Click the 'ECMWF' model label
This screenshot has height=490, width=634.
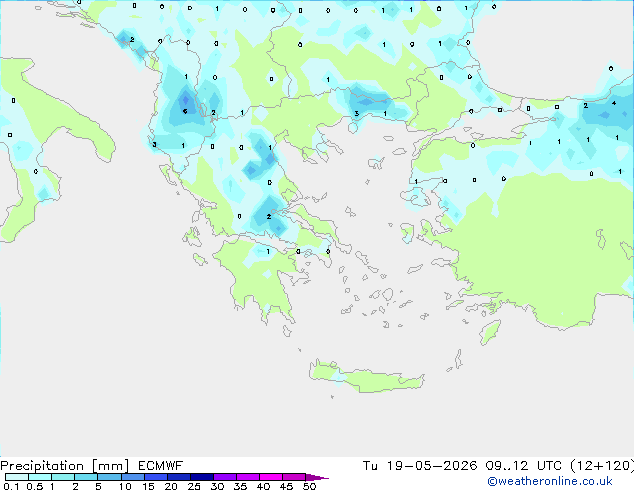pyautogui.click(x=161, y=466)
